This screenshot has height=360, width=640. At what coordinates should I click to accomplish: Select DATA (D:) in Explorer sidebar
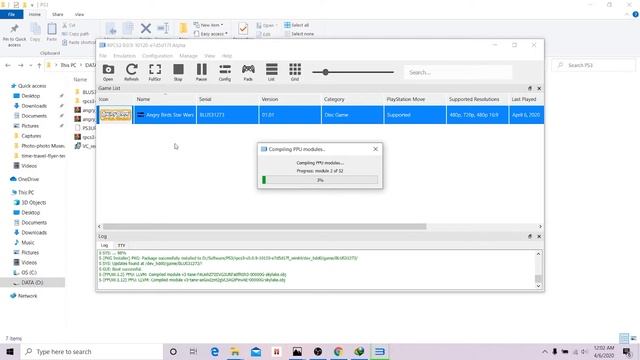32,282
